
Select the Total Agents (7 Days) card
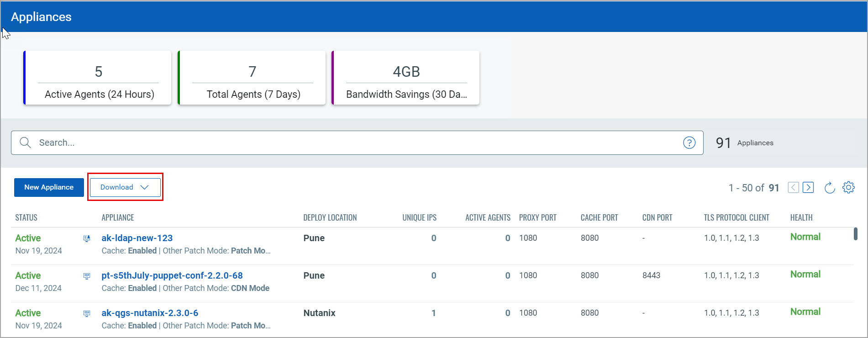click(x=252, y=78)
